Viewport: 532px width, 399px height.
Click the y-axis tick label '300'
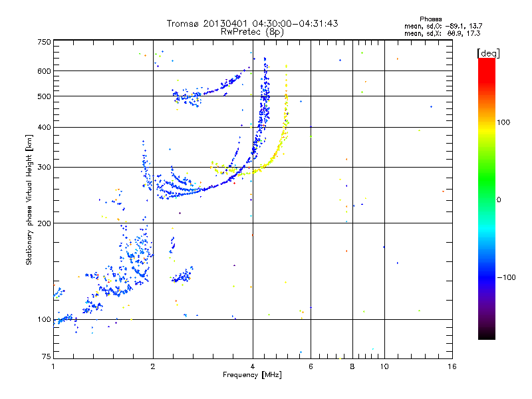pyautogui.click(x=44, y=167)
